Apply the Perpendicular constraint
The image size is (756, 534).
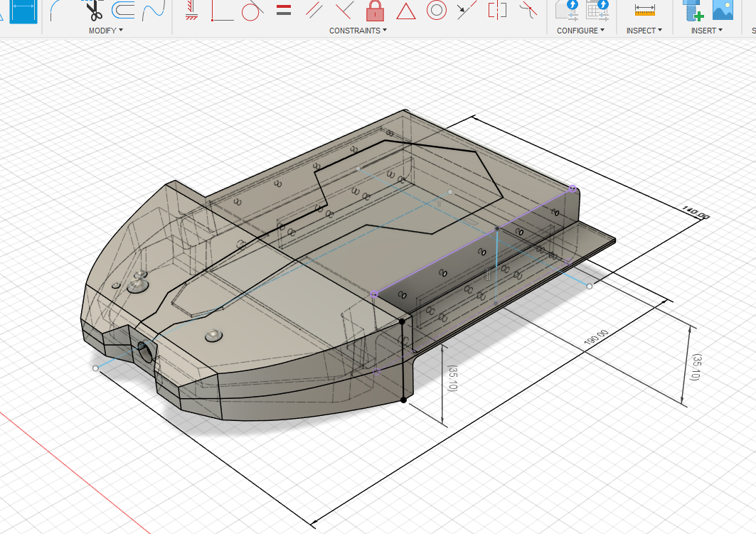coord(344,11)
